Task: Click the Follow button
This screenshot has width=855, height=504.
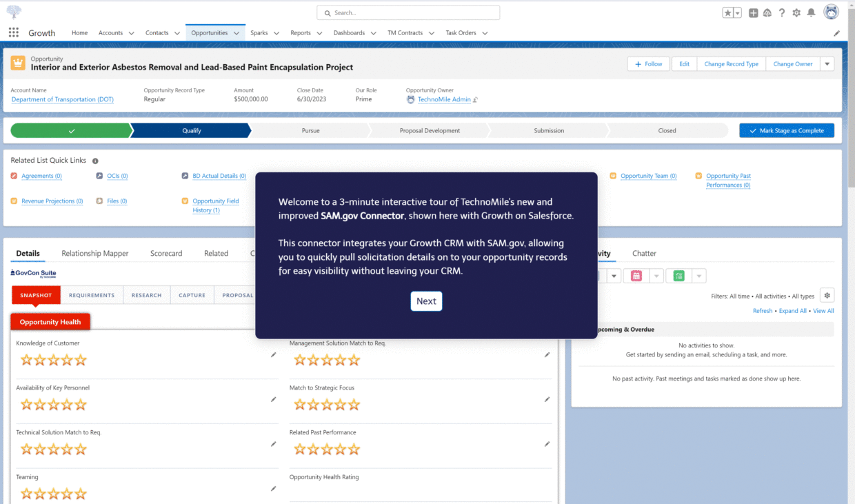Action: point(648,63)
